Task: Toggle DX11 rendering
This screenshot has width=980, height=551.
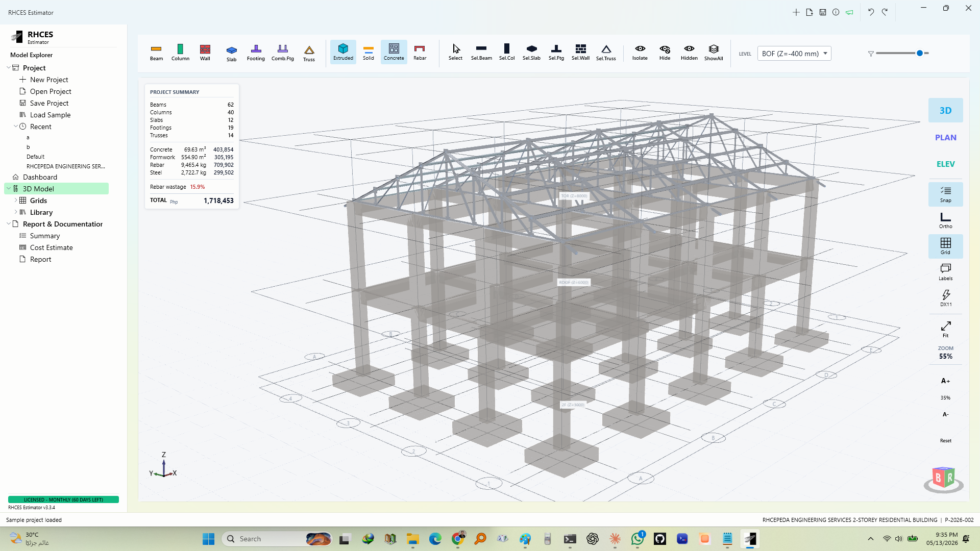Action: point(945,298)
